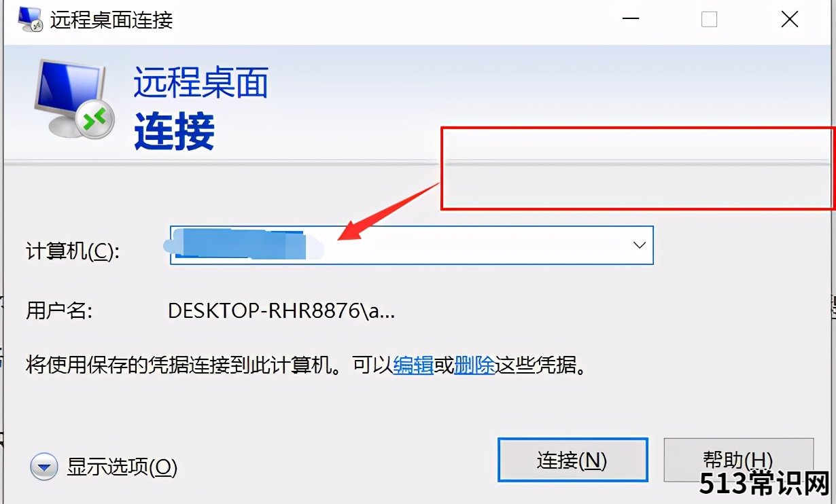Click the bold 连接 banner heading

tap(175, 131)
